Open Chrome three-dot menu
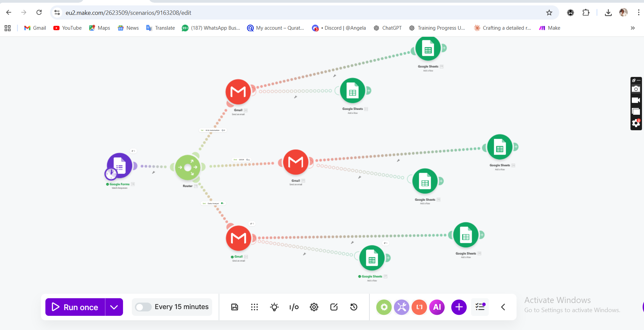 pos(639,12)
